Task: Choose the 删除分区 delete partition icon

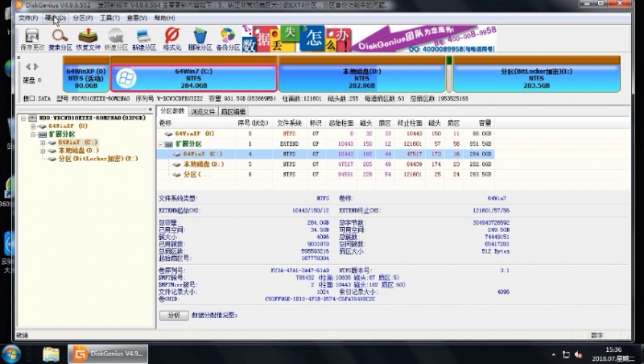Action: tap(200, 39)
